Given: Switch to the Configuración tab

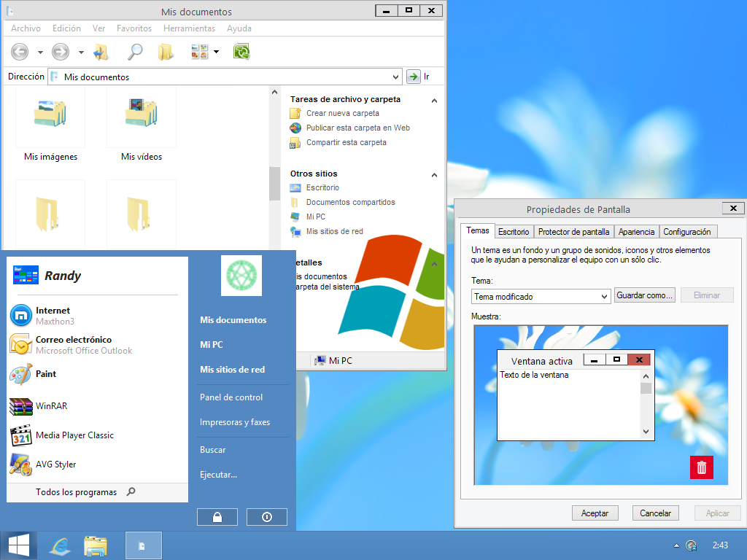Looking at the screenshot, I should point(687,232).
